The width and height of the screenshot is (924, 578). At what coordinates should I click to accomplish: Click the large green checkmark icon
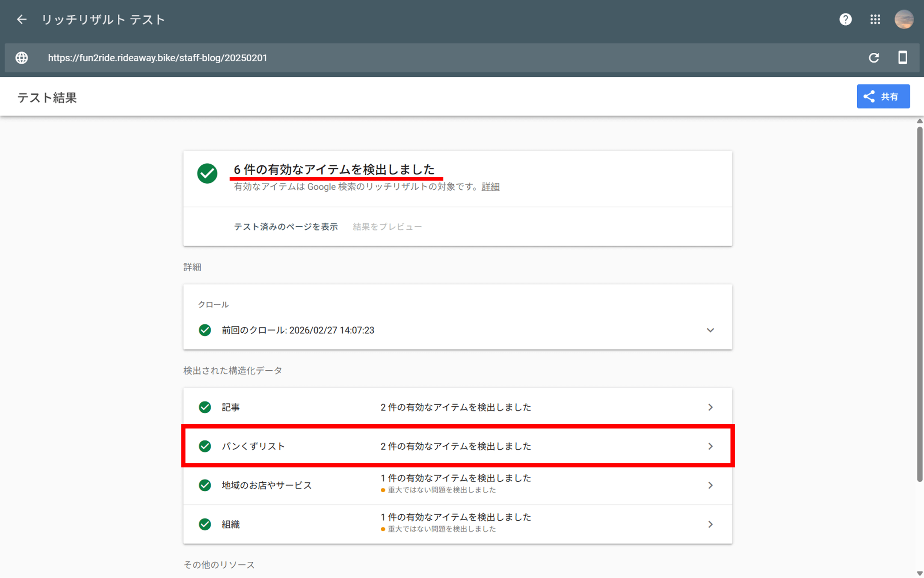tap(207, 173)
